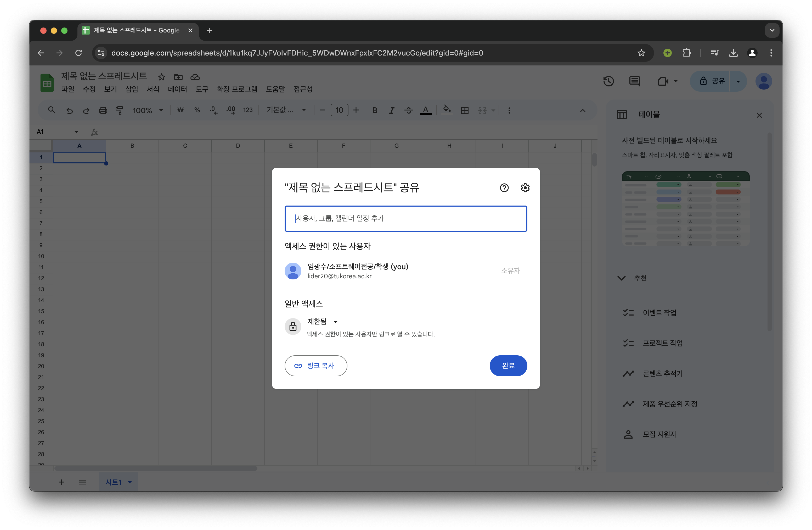Click the 링크 복사 button
The width and height of the screenshot is (812, 530).
tap(315, 365)
